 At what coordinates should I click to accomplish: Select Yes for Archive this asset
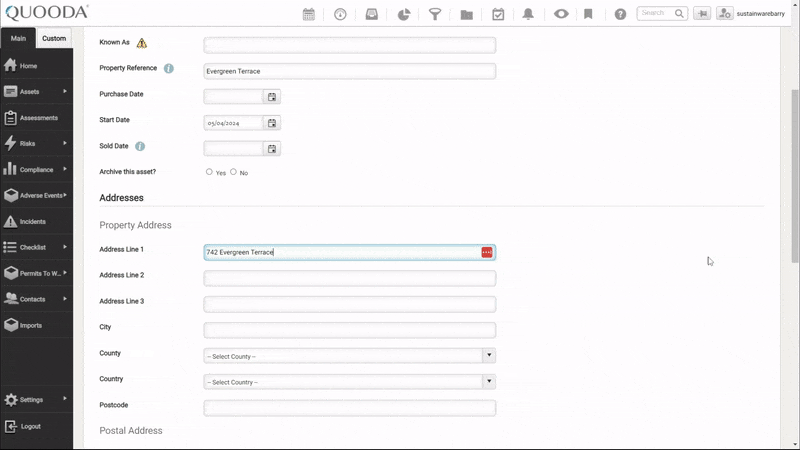209,172
